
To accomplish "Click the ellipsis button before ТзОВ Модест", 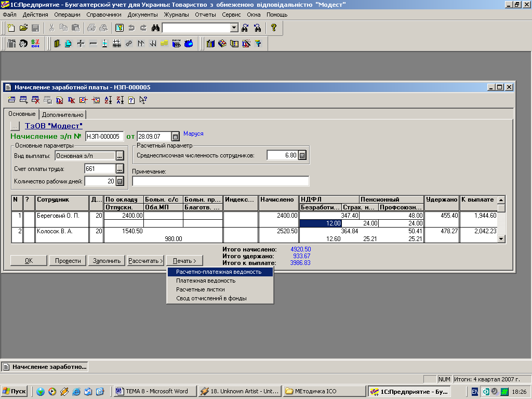I will pyautogui.click(x=15, y=126).
